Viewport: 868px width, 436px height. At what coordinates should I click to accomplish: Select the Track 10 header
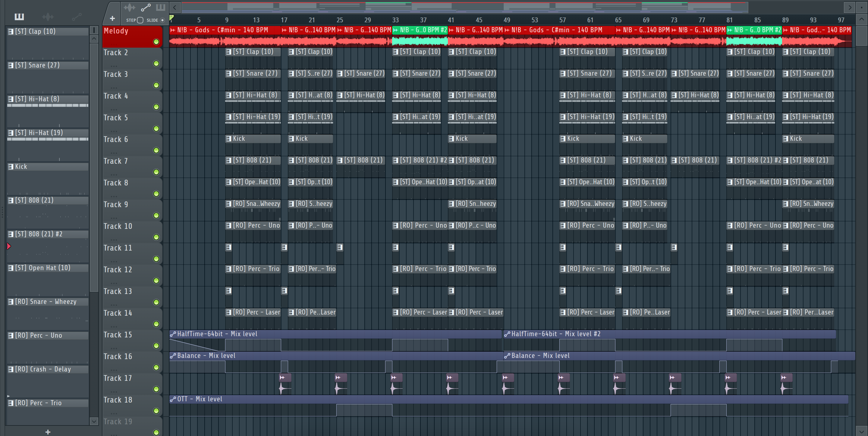coord(132,232)
